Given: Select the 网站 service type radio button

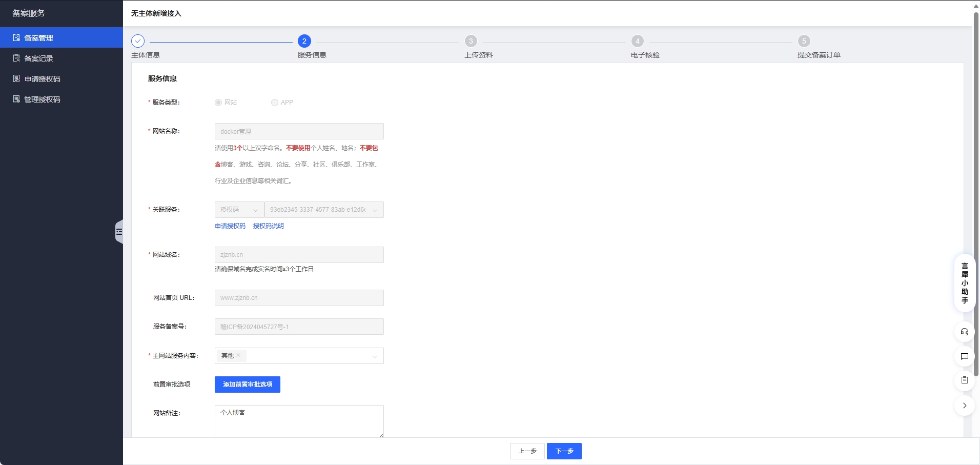Looking at the screenshot, I should click(218, 103).
